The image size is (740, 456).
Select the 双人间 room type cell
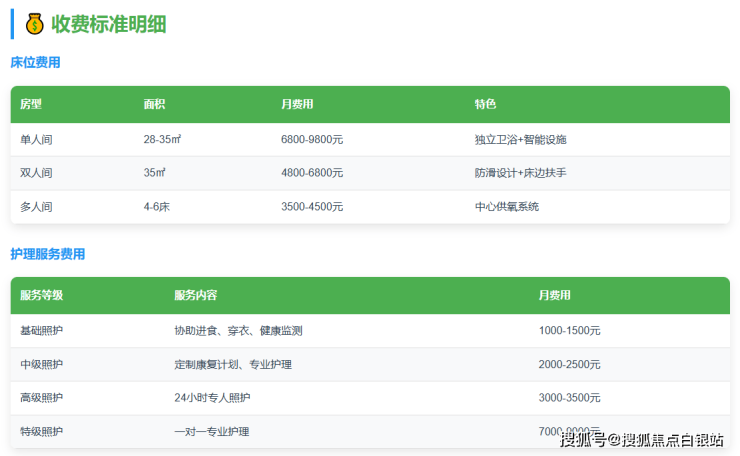pos(36,173)
